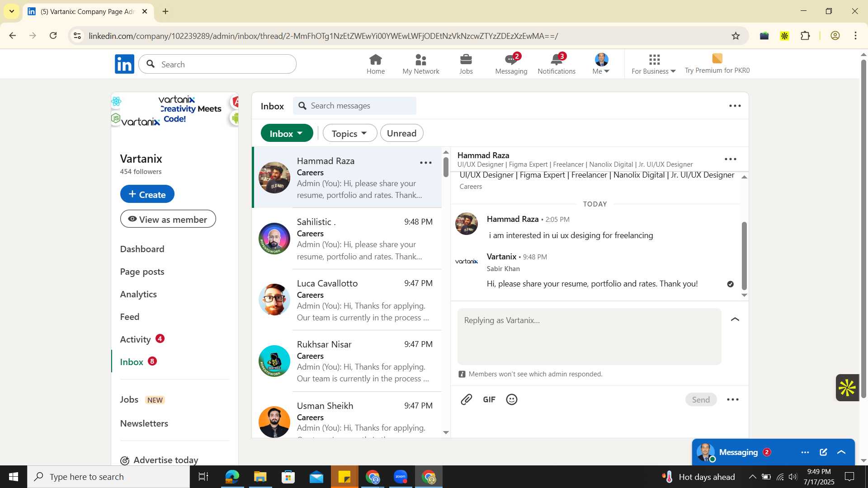Open Page posts in sidebar
Screen dimensions: 868x488
point(142,272)
